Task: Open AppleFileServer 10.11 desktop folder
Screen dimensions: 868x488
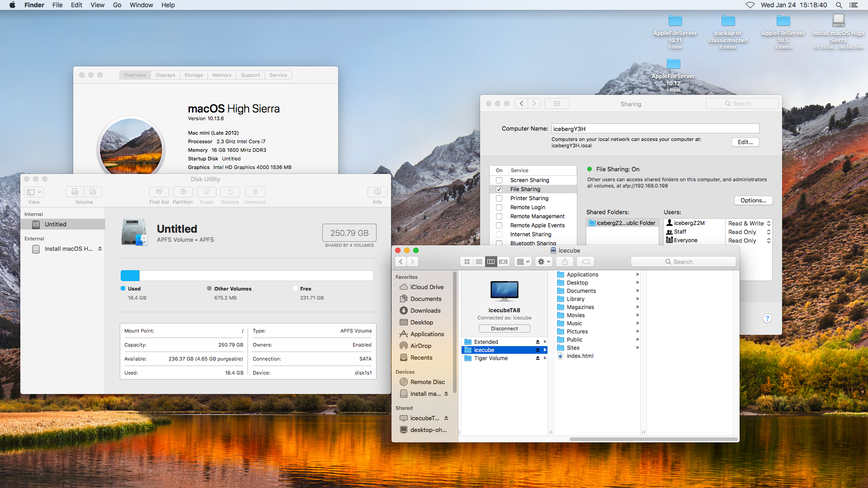Action: 675,33
